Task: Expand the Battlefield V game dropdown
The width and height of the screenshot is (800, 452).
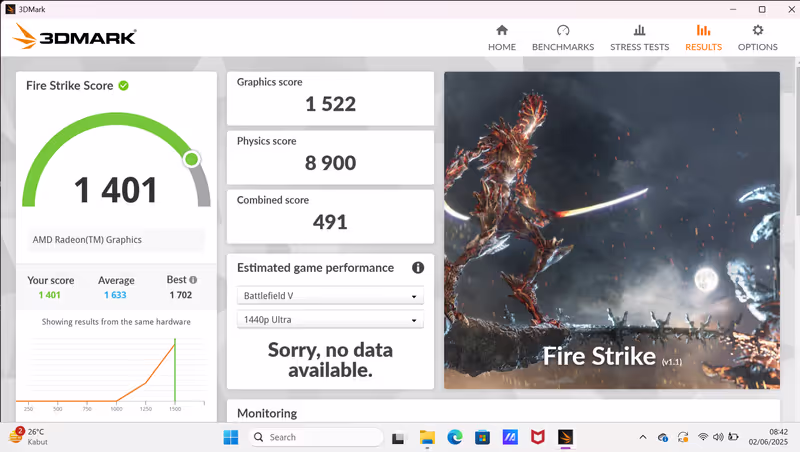Action: 330,296
